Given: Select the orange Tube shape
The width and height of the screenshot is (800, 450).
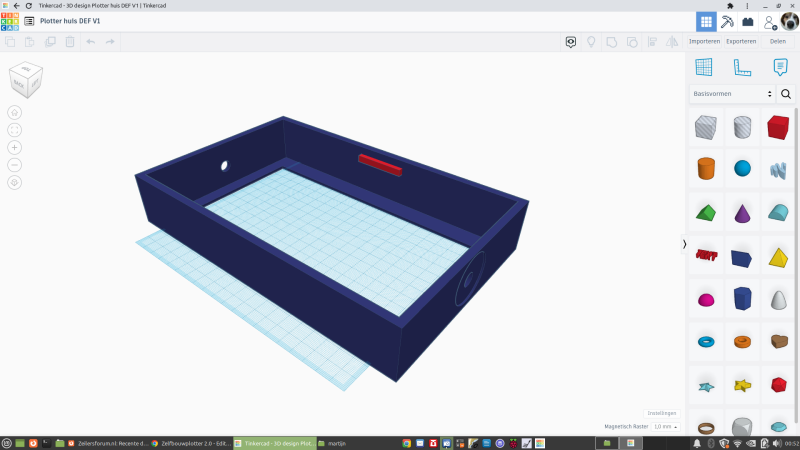Looking at the screenshot, I should click(742, 342).
